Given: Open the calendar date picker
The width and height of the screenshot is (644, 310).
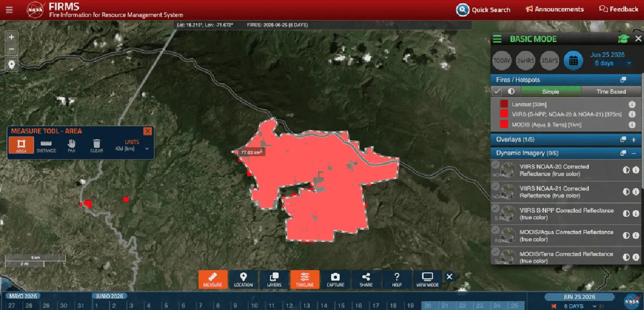Looking at the screenshot, I should [573, 60].
